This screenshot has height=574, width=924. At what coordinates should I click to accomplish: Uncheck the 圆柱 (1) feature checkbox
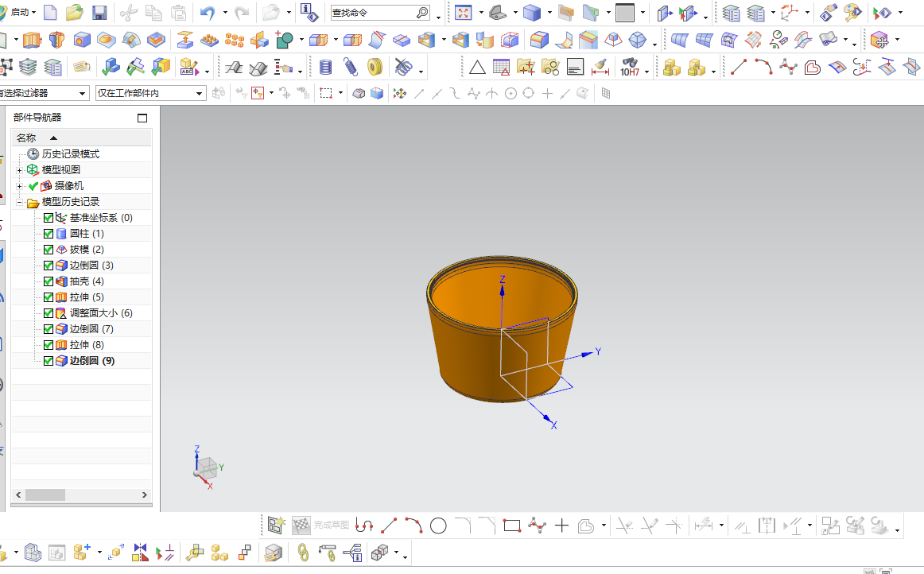click(x=49, y=234)
